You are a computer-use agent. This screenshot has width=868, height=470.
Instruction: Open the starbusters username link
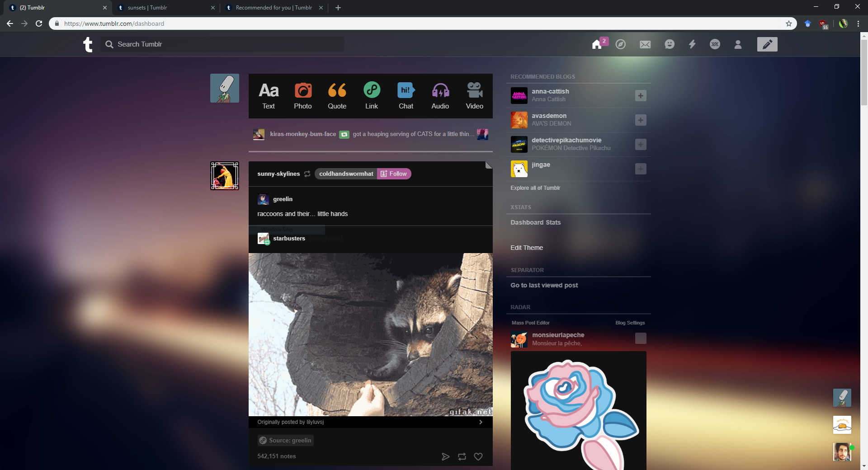289,238
